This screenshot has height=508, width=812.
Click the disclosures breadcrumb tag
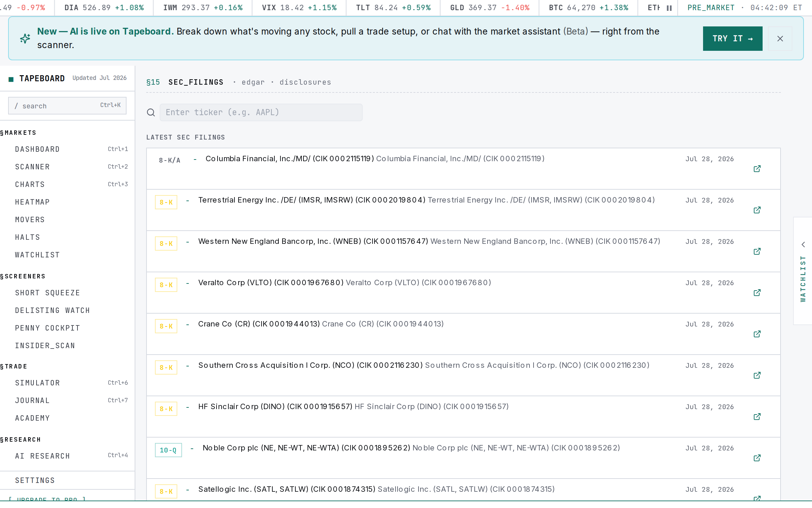(305, 82)
